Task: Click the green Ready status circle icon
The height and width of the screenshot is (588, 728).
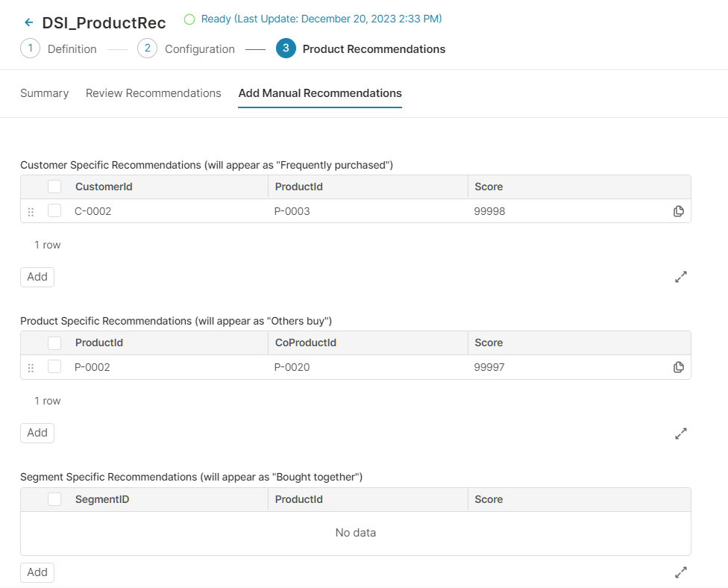Action: coord(189,19)
